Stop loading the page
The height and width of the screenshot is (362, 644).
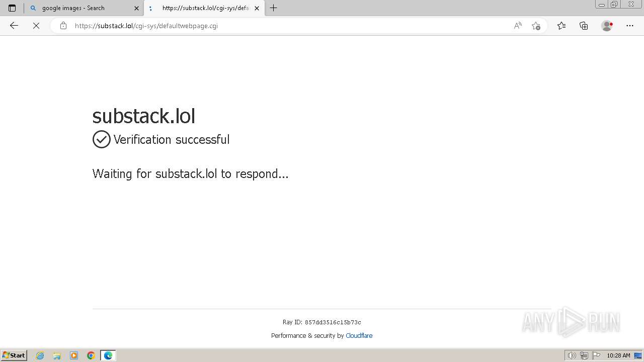(36, 26)
